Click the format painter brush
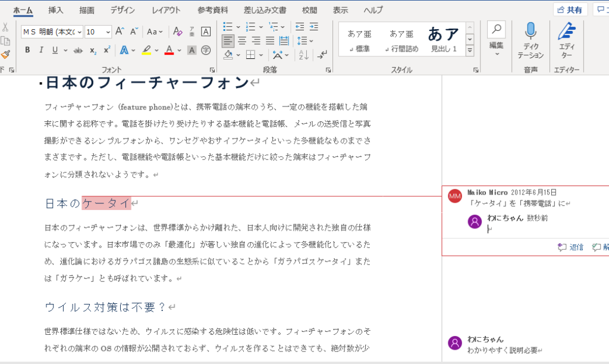609x364 pixels. pyautogui.click(x=5, y=54)
